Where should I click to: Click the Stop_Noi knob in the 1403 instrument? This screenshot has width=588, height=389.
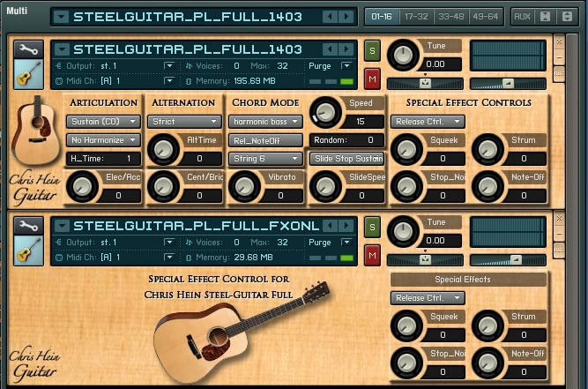(406, 186)
